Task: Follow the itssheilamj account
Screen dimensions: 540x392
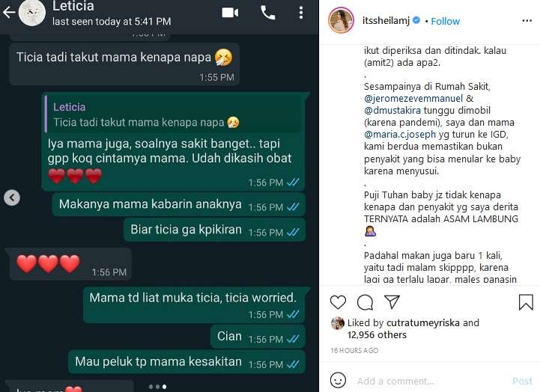Action: [445, 21]
